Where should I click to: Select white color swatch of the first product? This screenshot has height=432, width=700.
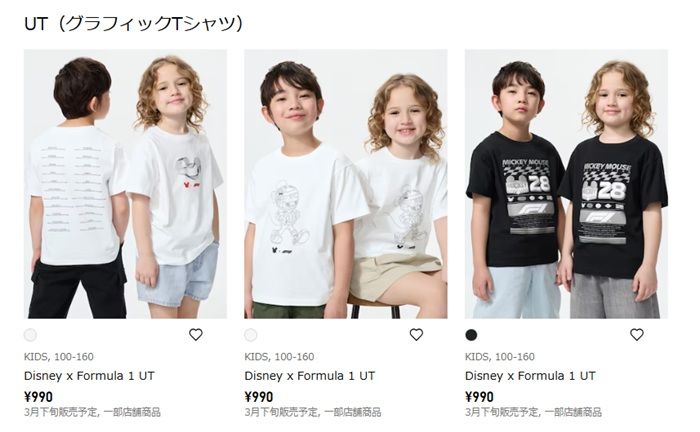pos(30,335)
